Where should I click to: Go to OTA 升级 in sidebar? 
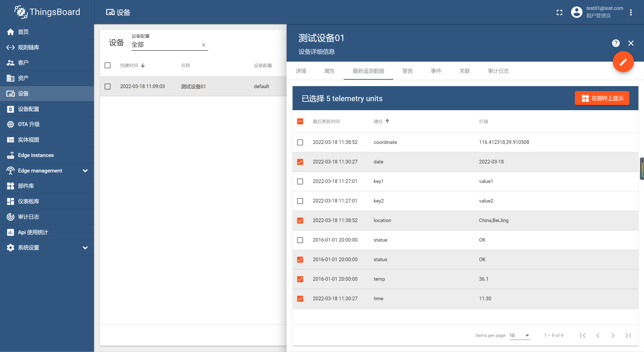29,124
